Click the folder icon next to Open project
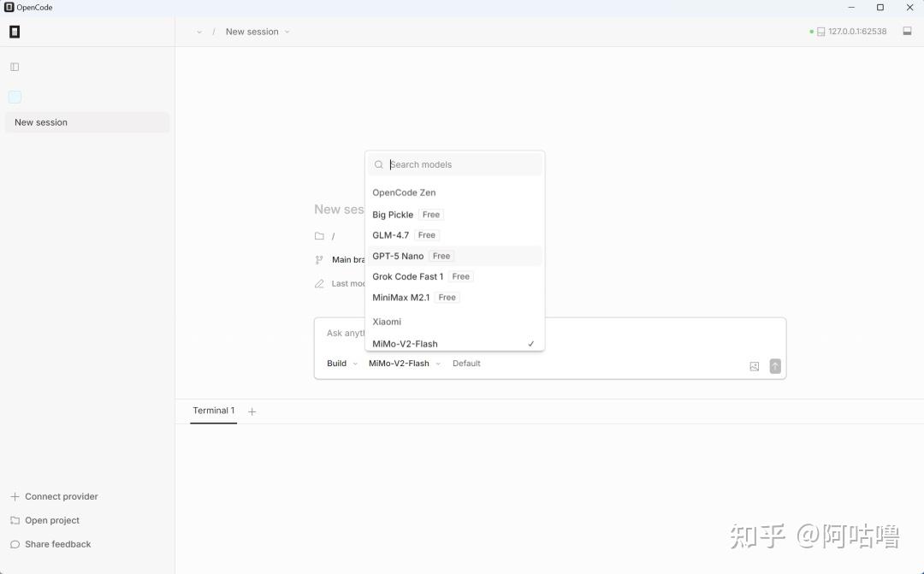 click(15, 521)
